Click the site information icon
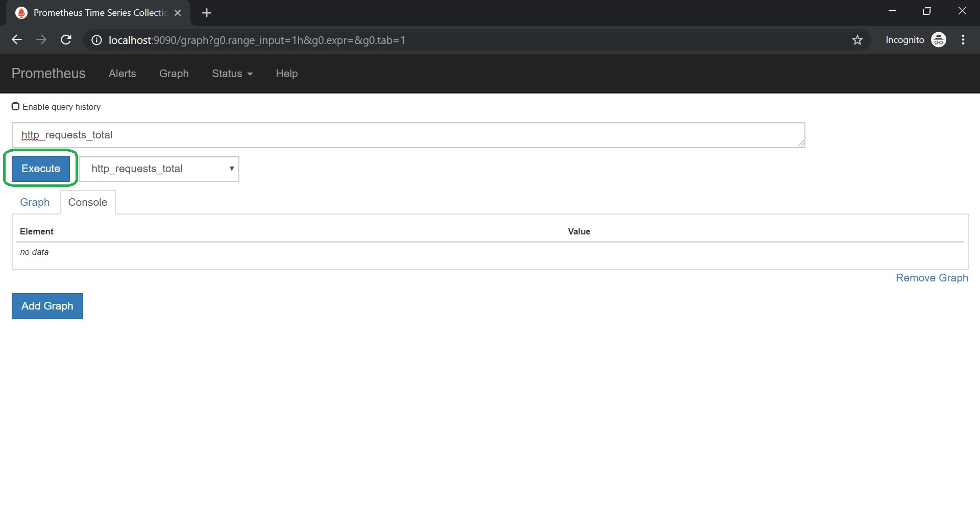The width and height of the screenshot is (980, 521). point(96,40)
